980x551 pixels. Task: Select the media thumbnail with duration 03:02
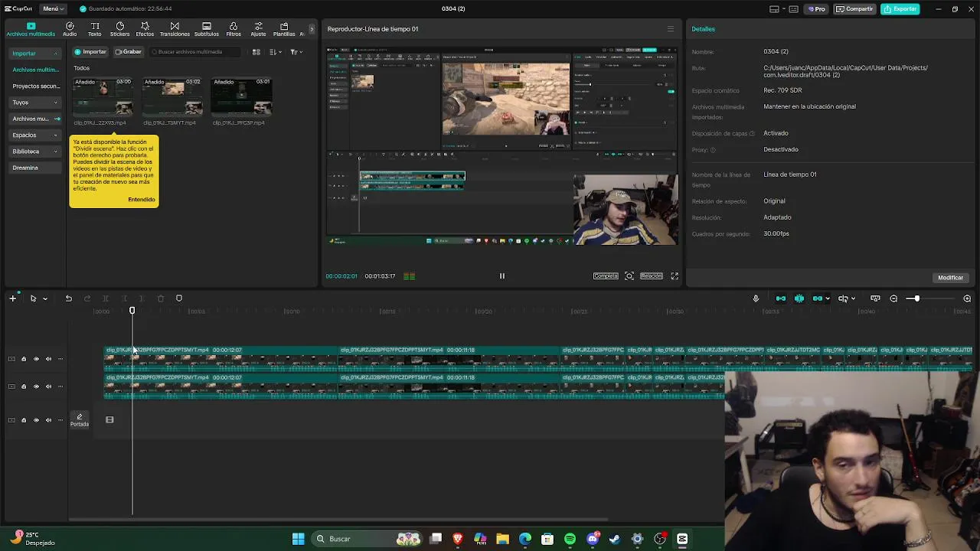[x=172, y=96]
